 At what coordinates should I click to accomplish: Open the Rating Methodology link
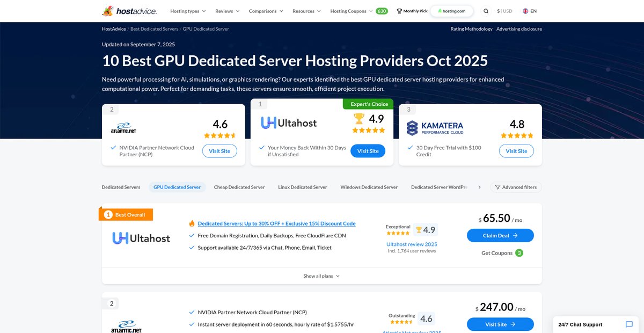coord(471,28)
